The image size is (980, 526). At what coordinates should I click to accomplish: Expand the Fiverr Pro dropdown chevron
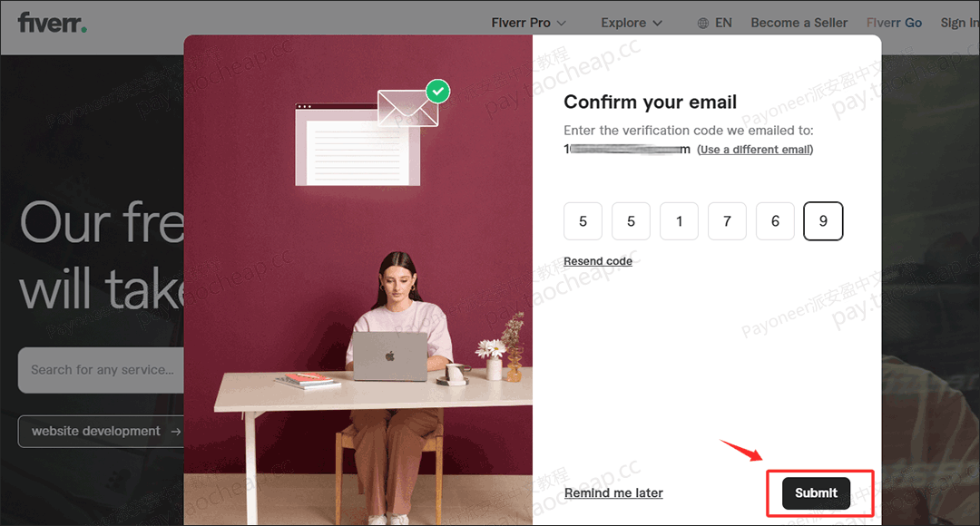562,23
